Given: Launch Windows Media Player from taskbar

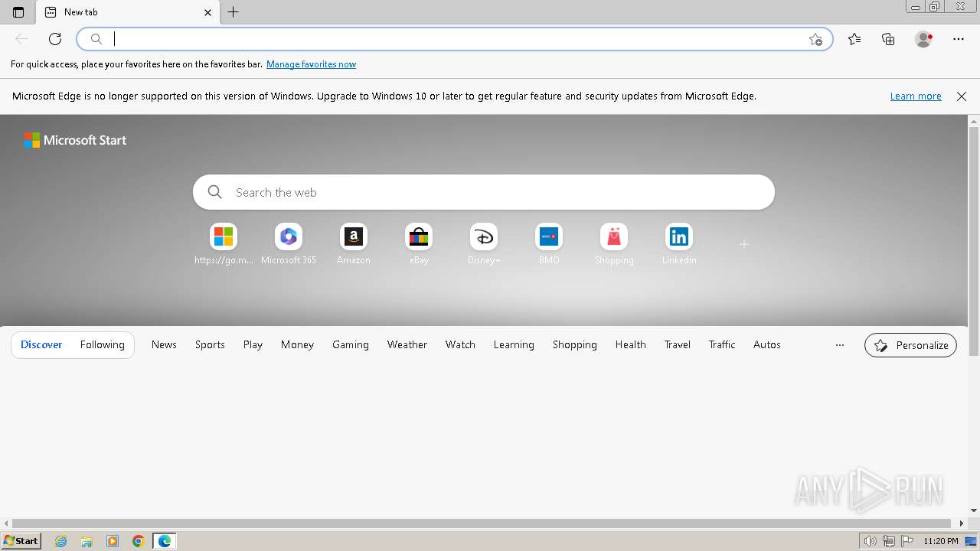Looking at the screenshot, I should [113, 541].
